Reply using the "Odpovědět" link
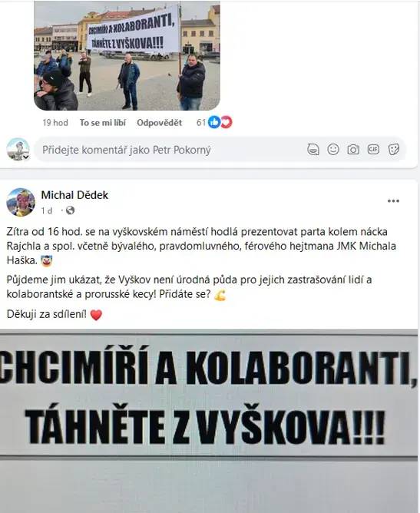420x513 pixels. pyautogui.click(x=159, y=123)
